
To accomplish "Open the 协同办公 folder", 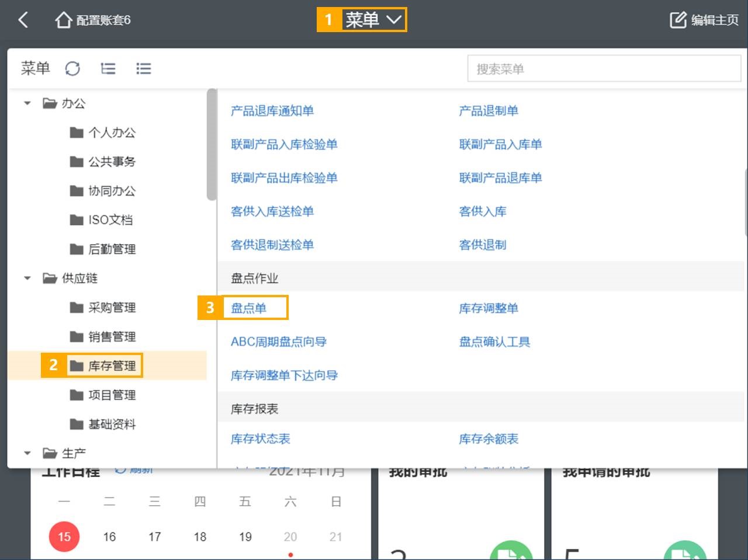I will point(103,191).
